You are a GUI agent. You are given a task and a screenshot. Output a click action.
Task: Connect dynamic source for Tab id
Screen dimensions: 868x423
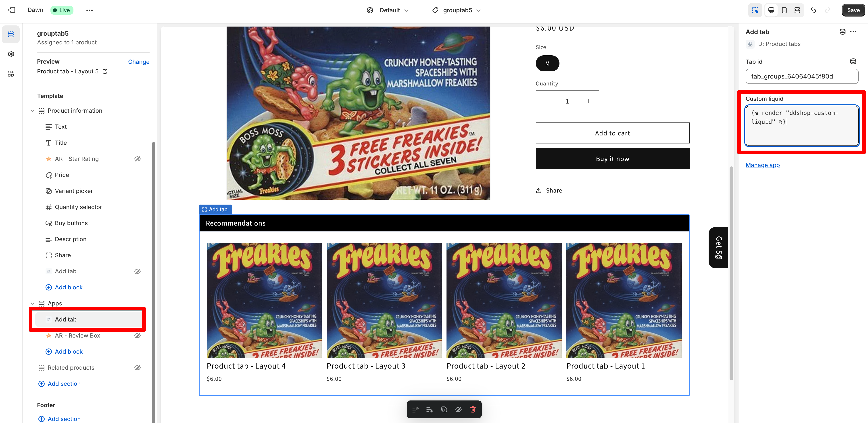click(x=853, y=61)
